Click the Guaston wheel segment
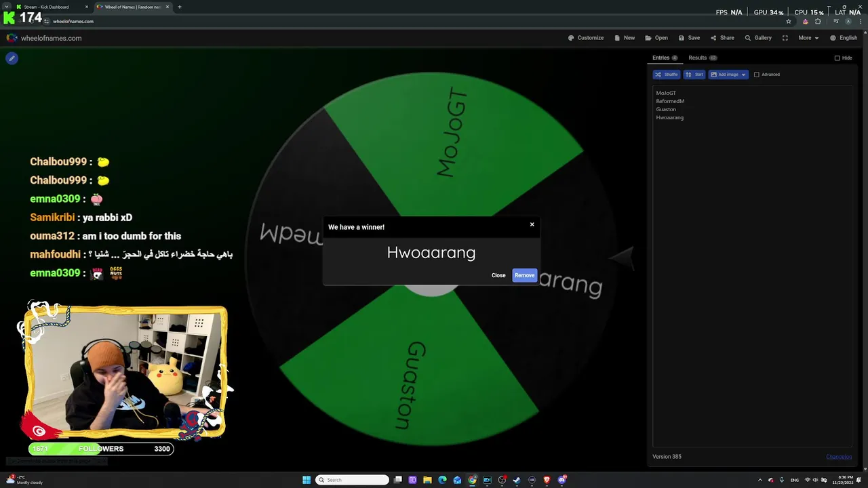Image resolution: width=868 pixels, height=488 pixels. click(x=410, y=380)
